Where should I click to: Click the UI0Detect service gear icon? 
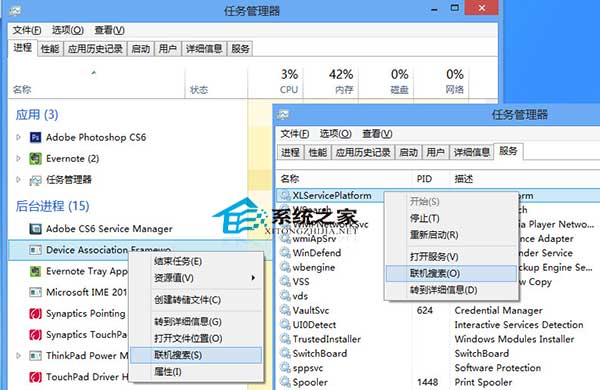tap(285, 325)
